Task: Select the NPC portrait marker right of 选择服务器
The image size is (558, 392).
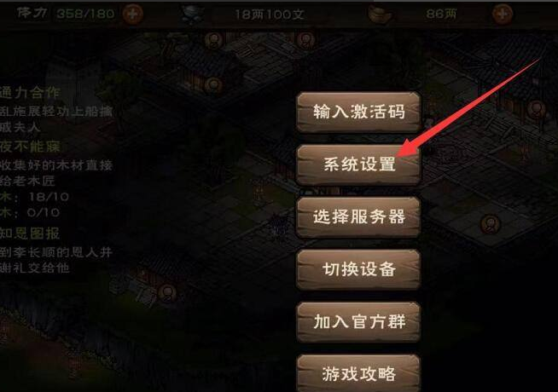Action: (x=491, y=223)
